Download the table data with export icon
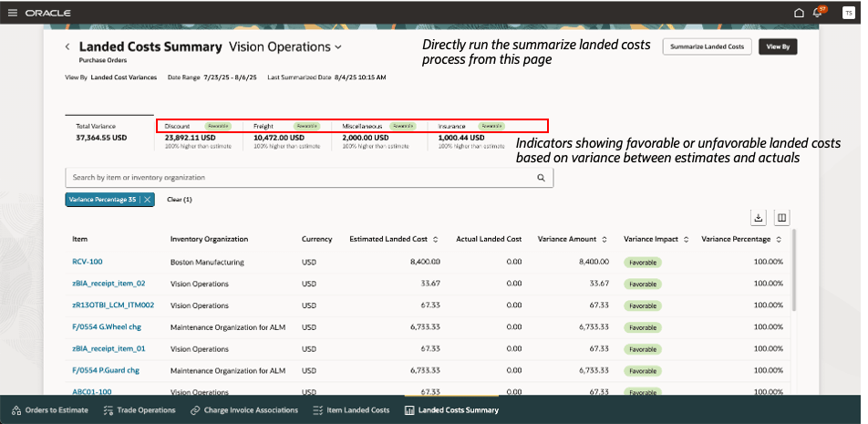The height and width of the screenshot is (424, 868). click(x=759, y=218)
